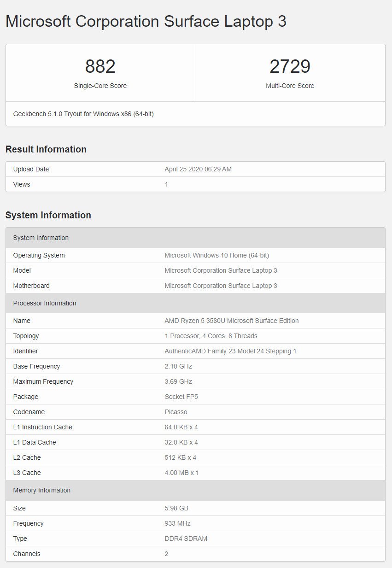Viewport: 392px width, 568px height.
Task: Click the "L3 Cache" row label
Action: tap(27, 473)
